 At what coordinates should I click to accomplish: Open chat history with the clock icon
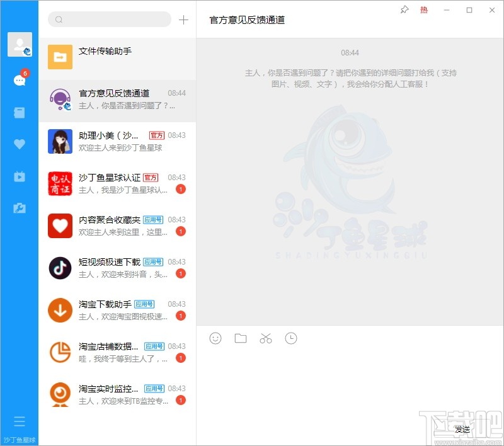(x=291, y=338)
